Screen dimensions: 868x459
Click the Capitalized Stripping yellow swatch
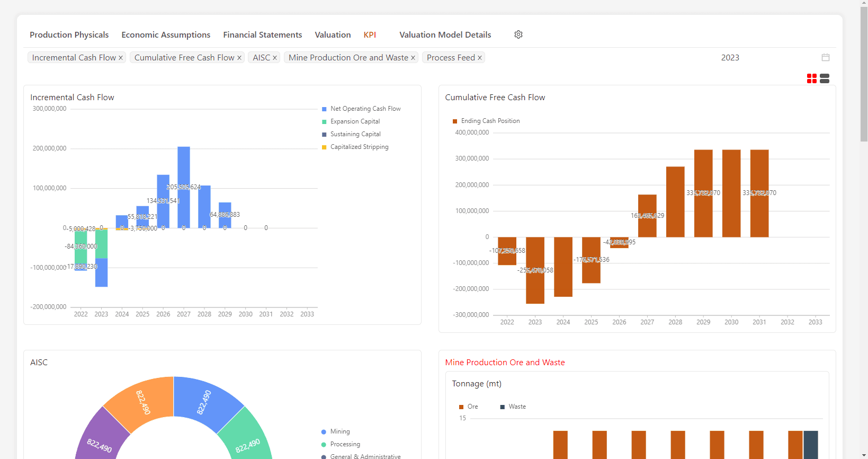324,147
